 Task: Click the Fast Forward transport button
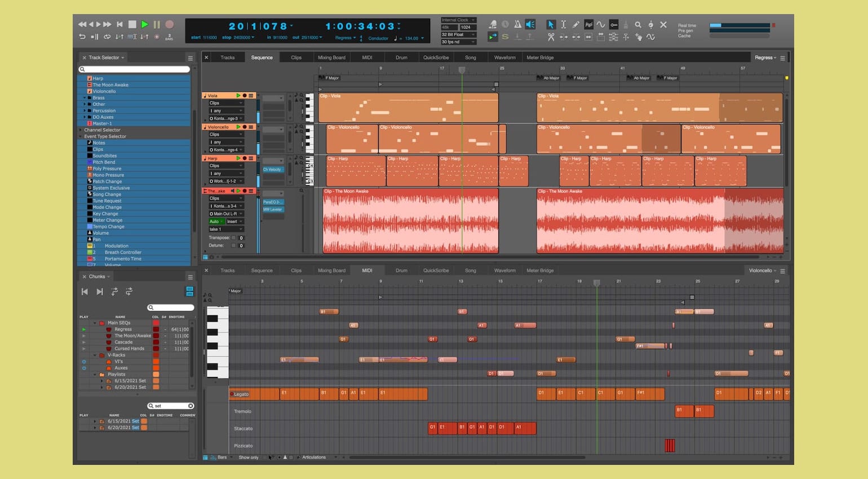[107, 24]
